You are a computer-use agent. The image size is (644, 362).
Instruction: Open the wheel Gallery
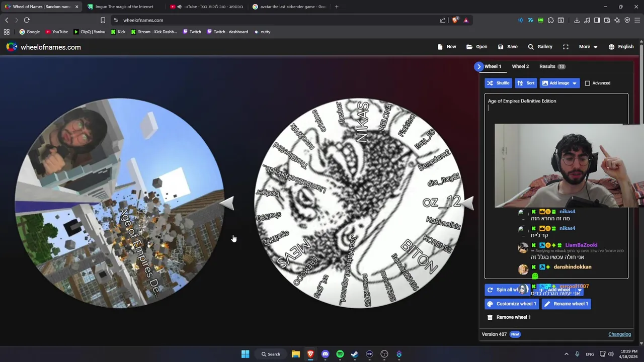(540, 47)
